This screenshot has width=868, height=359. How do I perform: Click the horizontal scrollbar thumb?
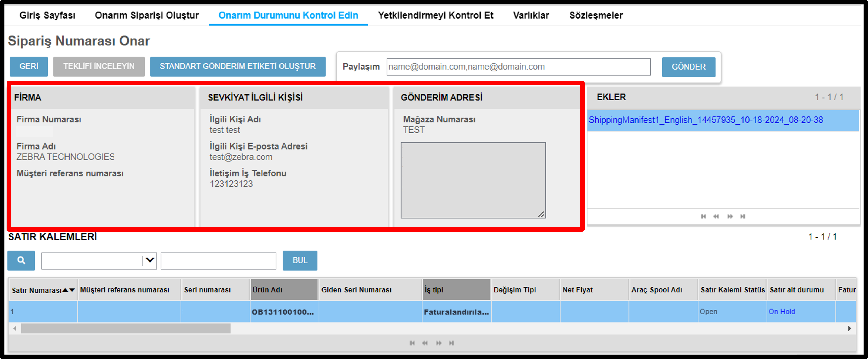(x=126, y=328)
